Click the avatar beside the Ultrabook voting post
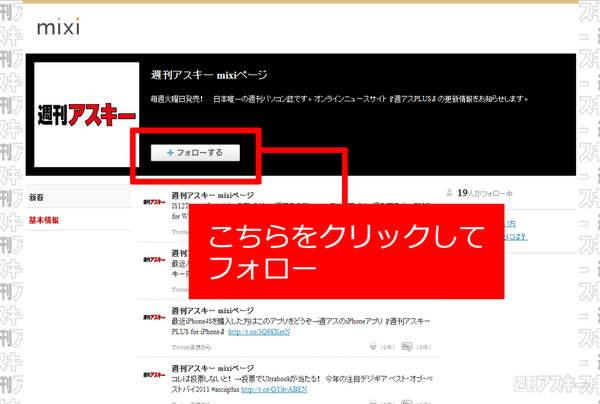 click(154, 375)
